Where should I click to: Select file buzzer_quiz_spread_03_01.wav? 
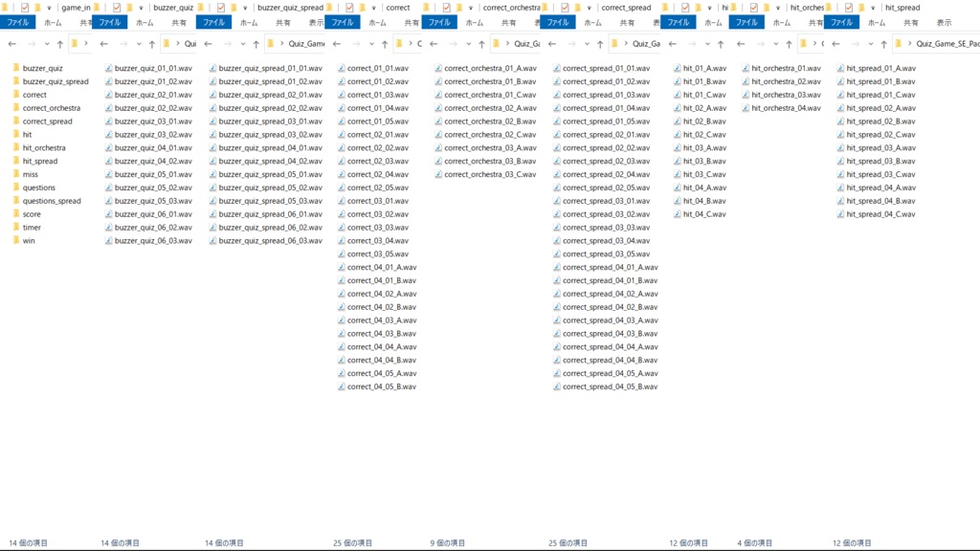[x=270, y=121]
